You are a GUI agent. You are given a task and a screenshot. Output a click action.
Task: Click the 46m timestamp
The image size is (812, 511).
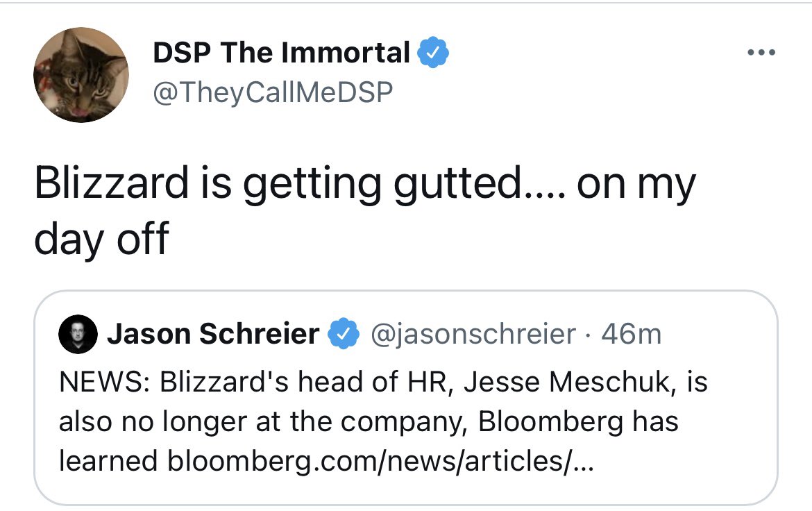coord(632,334)
